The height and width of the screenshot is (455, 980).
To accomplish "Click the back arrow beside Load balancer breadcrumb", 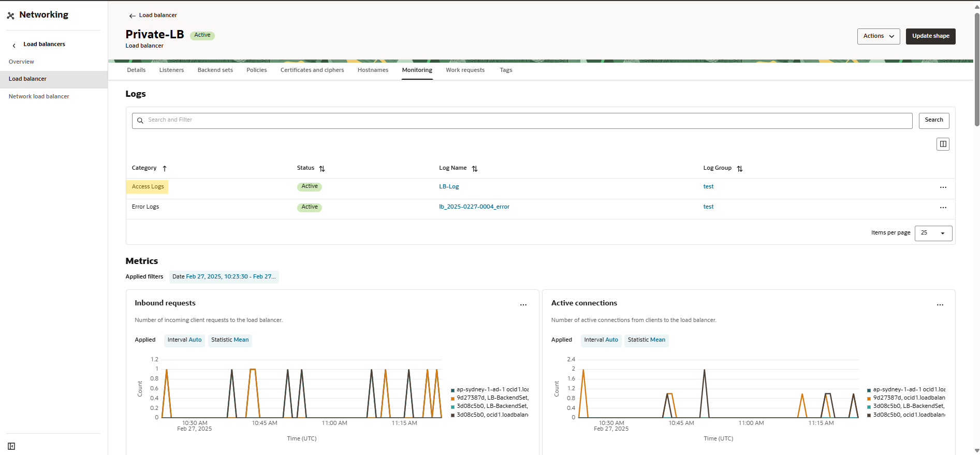I will point(132,16).
